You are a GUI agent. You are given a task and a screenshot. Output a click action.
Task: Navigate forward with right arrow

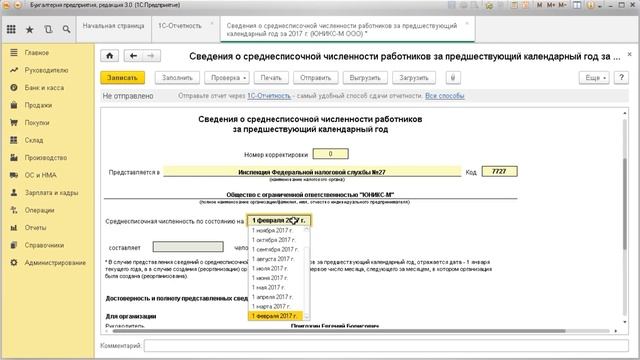[151, 56]
